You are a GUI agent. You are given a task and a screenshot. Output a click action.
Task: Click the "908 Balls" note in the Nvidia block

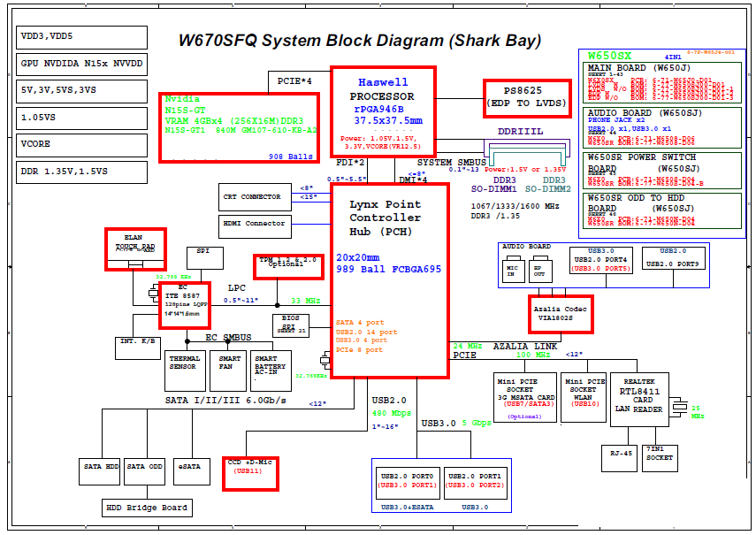[290, 157]
